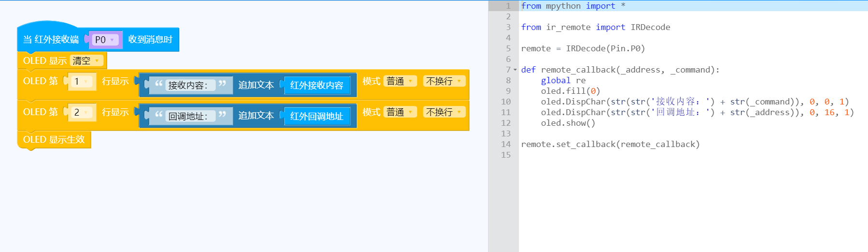Open 不换行 dropdown on row 2 block
This screenshot has width=868, height=252.
point(444,112)
